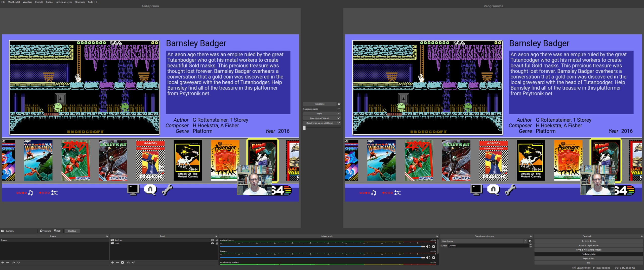Open the Strumenti menu
644x270 pixels.
click(80, 2)
